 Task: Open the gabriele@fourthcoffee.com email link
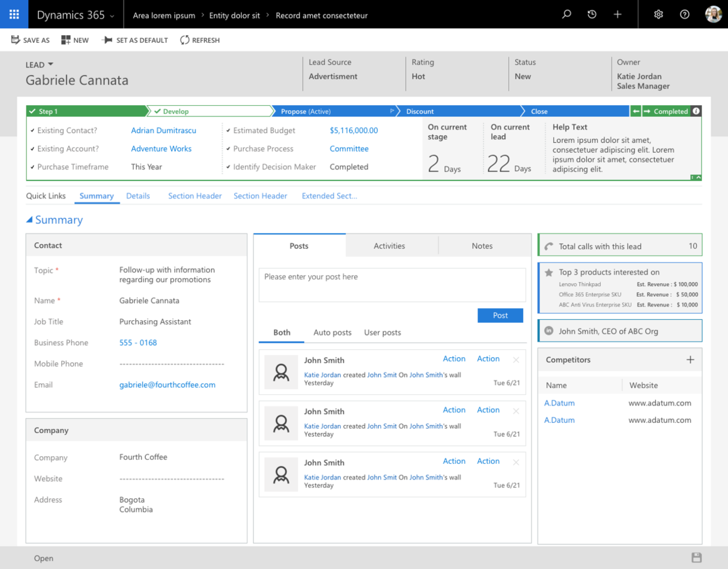[167, 385]
